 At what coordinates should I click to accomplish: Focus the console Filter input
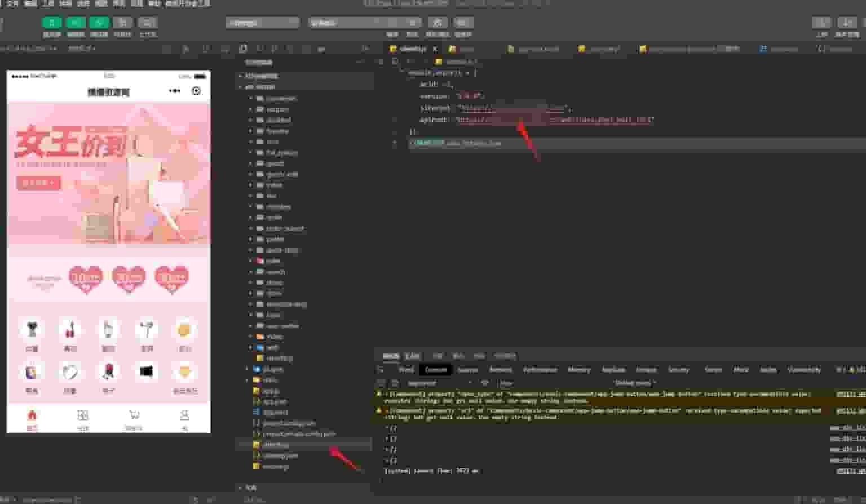[x=553, y=383]
